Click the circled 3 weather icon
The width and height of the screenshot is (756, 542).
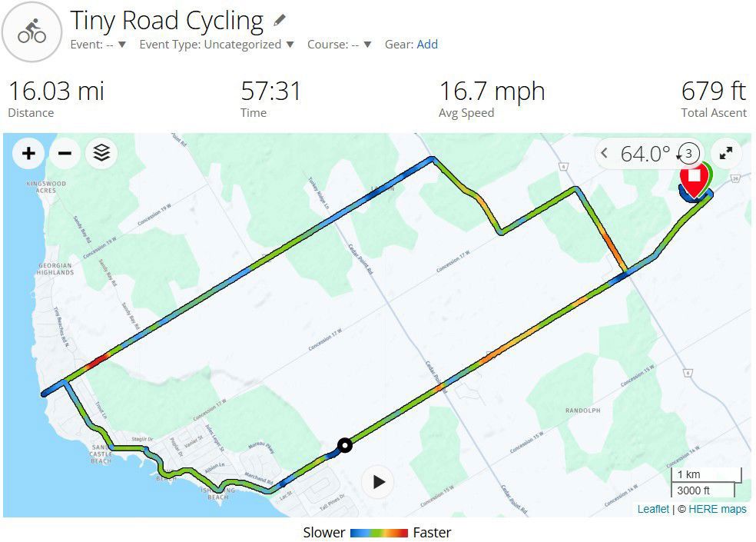[x=688, y=154]
